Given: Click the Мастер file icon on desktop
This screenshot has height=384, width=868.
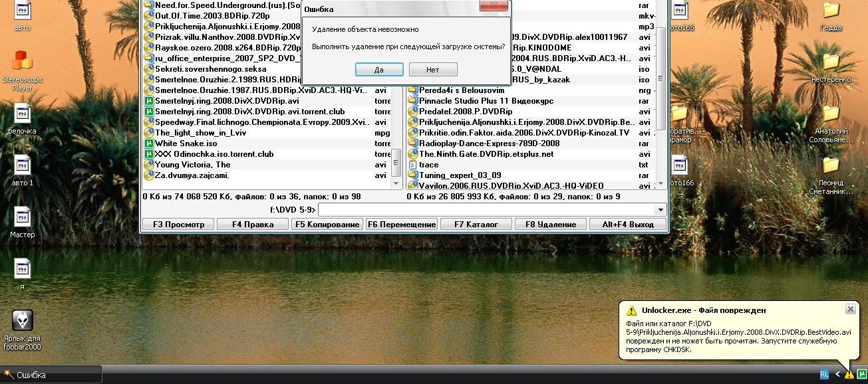Looking at the screenshot, I should [x=23, y=217].
